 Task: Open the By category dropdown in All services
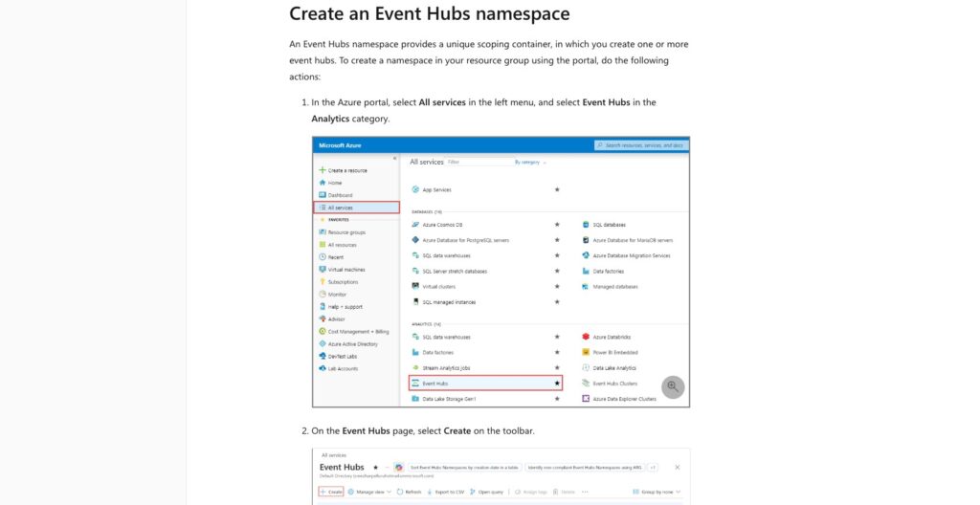pos(530,163)
